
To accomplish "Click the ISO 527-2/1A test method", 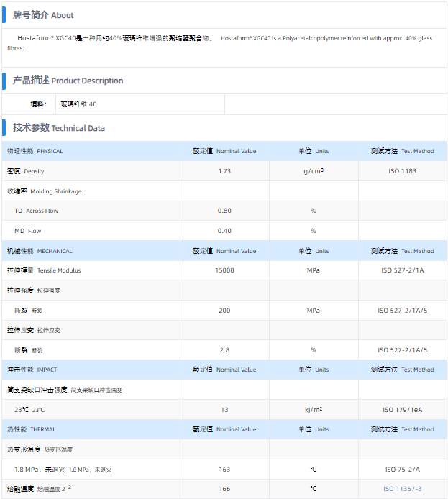I will (x=403, y=270).
